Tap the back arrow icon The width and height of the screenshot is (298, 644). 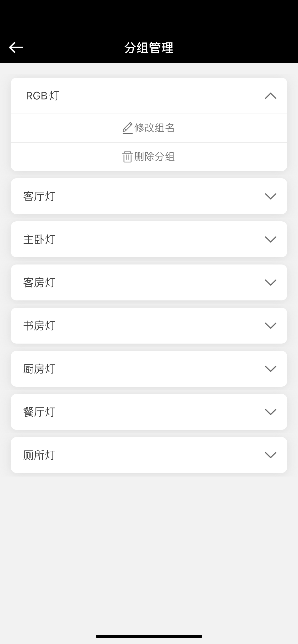pyautogui.click(x=16, y=47)
